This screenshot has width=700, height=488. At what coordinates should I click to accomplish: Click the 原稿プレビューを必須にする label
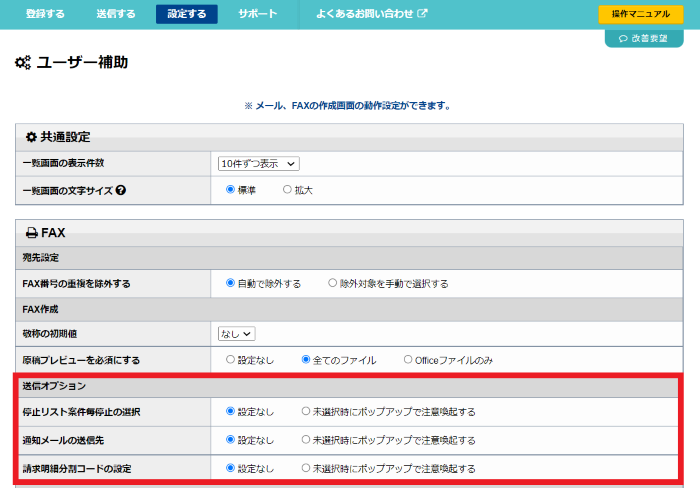[81, 360]
